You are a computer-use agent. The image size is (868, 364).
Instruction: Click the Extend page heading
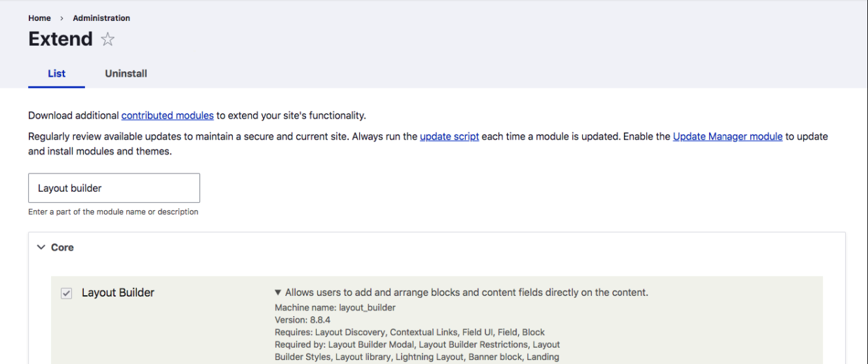60,39
